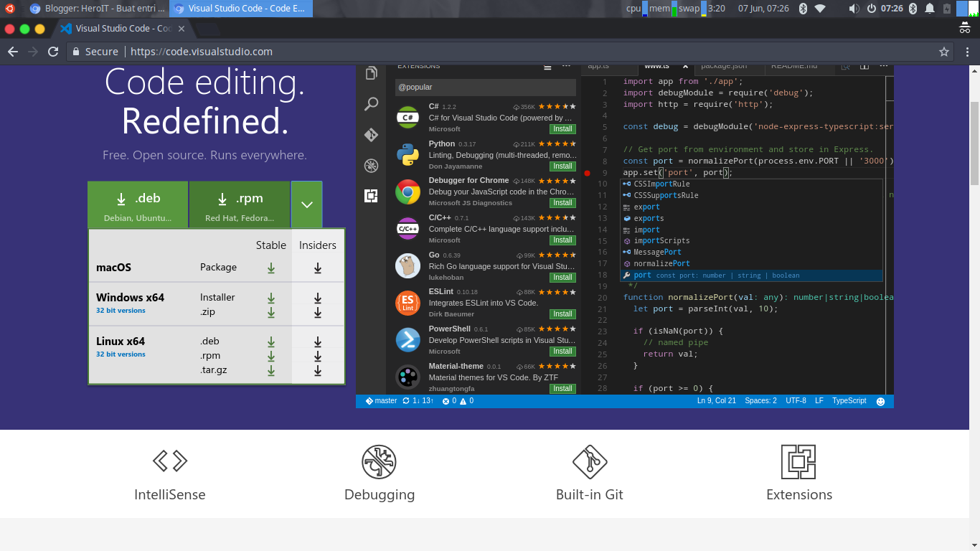Click the Built-in Git feature icon

tap(590, 461)
